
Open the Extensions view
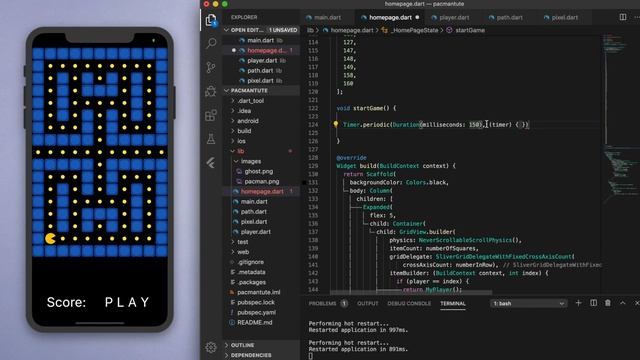[211, 115]
